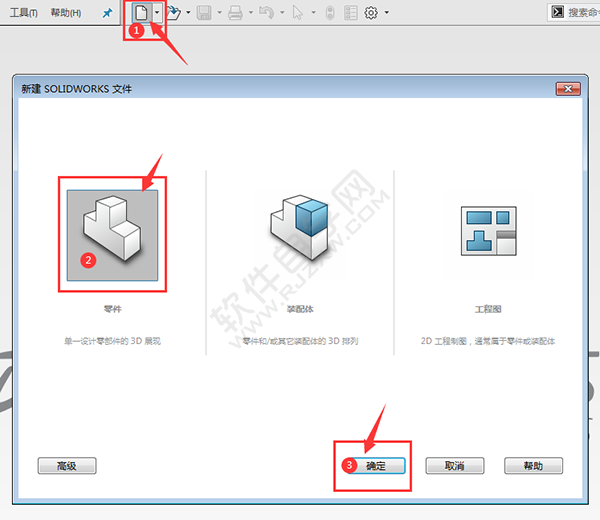The image size is (600, 520).
Task: Select the 装配体 assembly template thumbnail
Action: 300,227
